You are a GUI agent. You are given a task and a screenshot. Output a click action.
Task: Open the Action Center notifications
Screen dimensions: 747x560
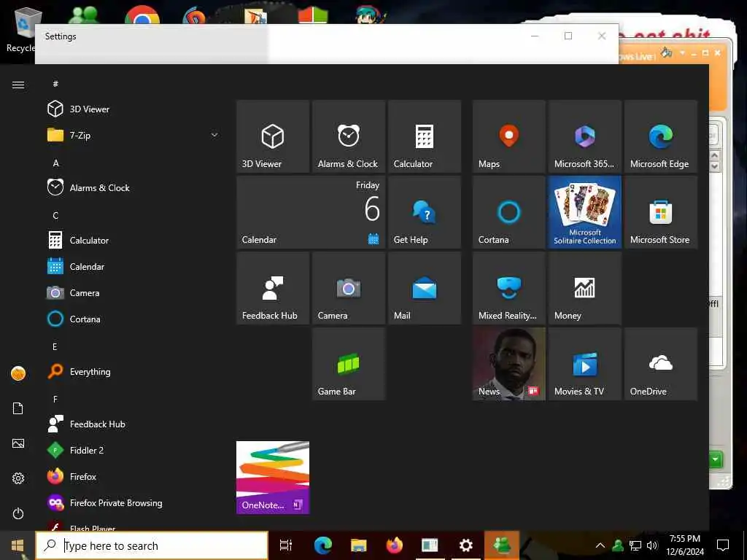[723, 545]
